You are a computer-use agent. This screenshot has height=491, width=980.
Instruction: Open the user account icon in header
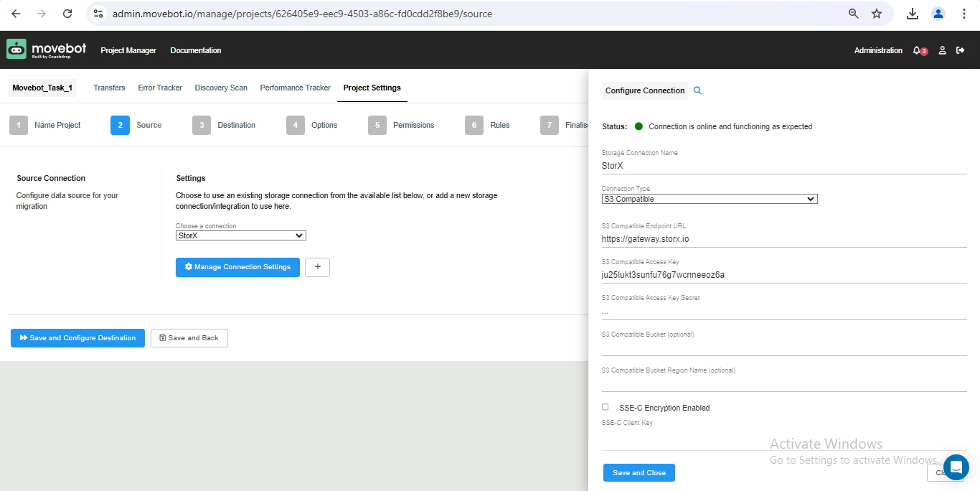943,50
